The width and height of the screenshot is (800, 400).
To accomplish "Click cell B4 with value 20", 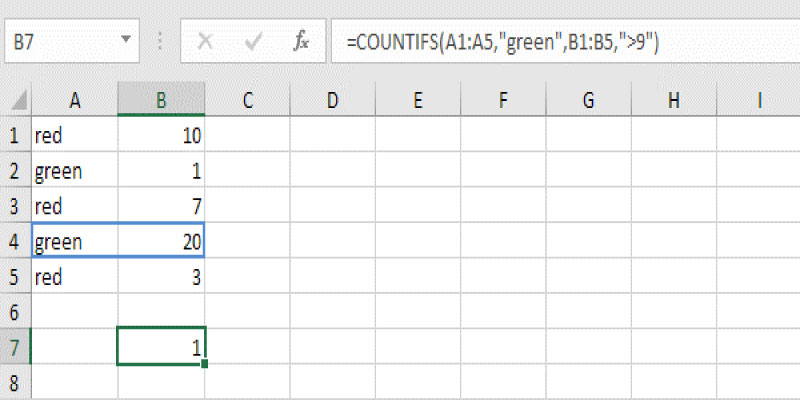I will point(161,241).
